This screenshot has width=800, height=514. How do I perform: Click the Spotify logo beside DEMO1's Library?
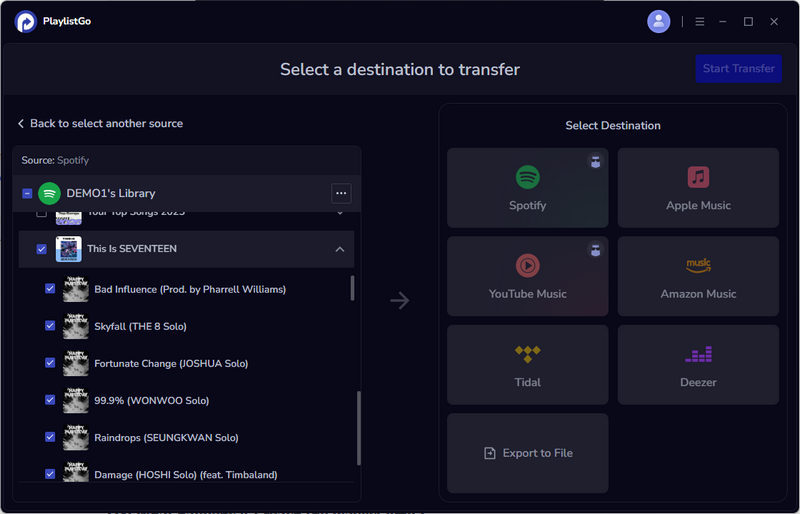(49, 193)
